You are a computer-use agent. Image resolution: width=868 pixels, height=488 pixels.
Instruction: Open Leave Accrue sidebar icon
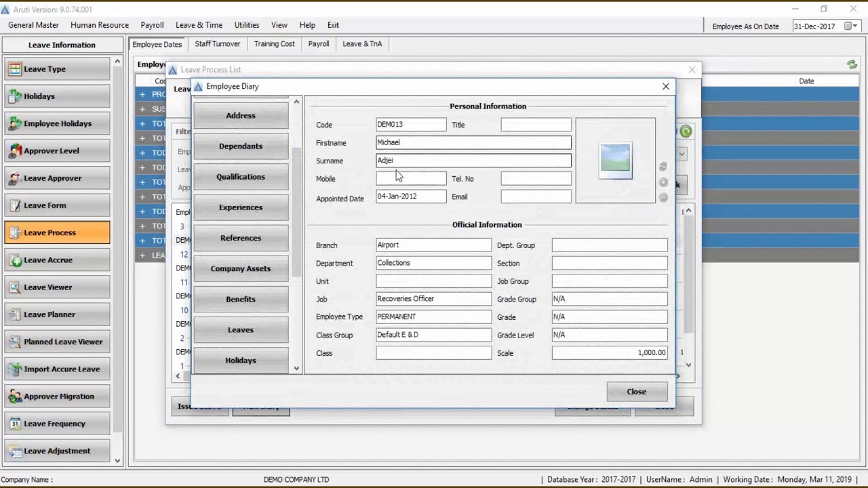15,260
